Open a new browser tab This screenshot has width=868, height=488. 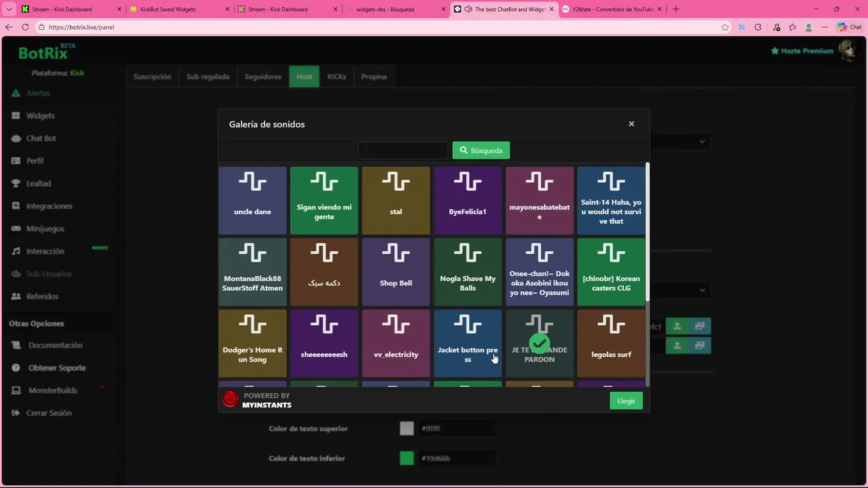pyautogui.click(x=675, y=9)
